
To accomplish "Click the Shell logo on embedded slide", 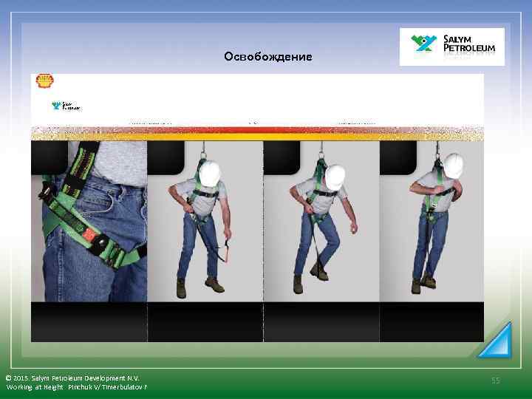I will tap(45, 81).
